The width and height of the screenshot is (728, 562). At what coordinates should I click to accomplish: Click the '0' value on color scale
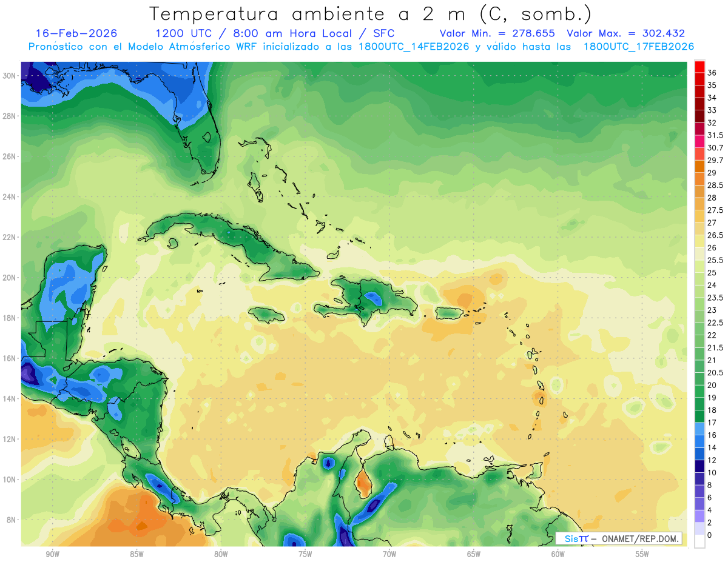pyautogui.click(x=710, y=535)
